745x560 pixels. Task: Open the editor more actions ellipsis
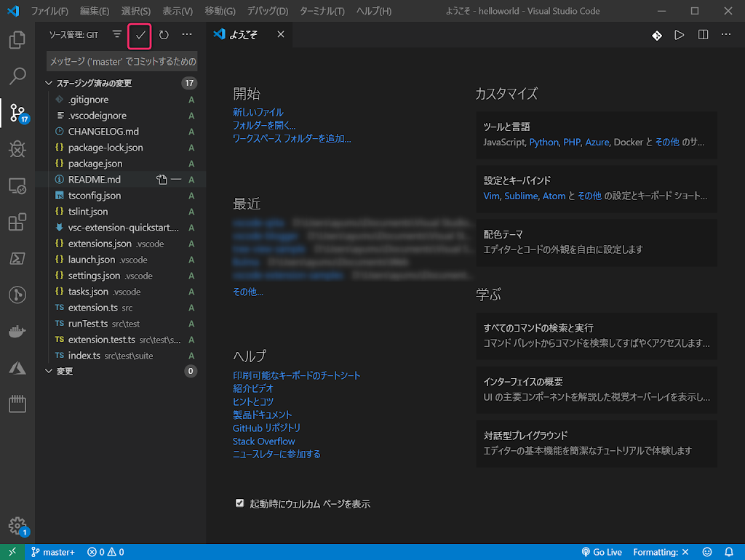pos(726,35)
